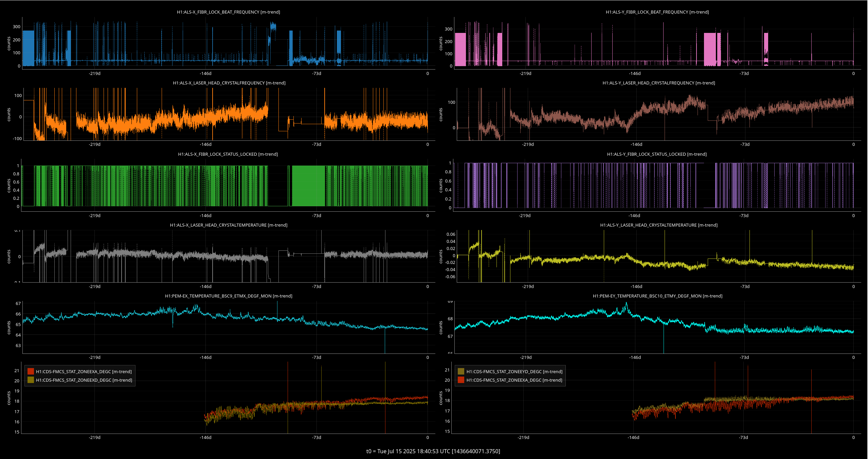Screen dimensions: 868x459
Task: Click the H1:ALS-X_FIBR_LOCK_BEAT_FREQUENCY plot title
Action: (x=228, y=12)
